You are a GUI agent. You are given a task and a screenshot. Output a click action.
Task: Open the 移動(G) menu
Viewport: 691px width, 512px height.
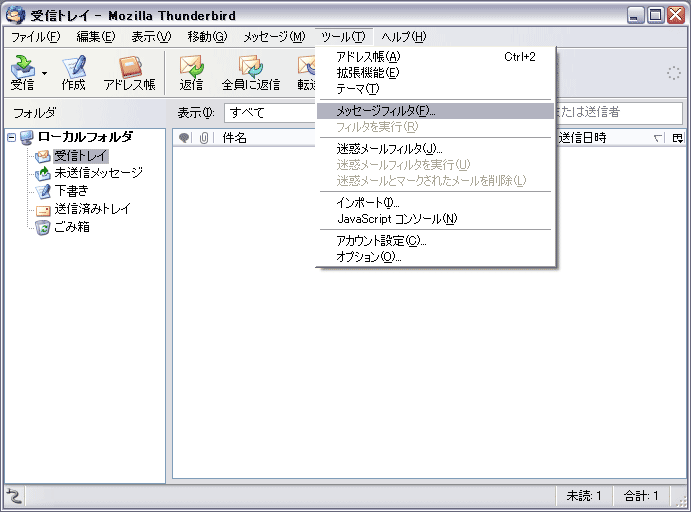[x=207, y=37]
